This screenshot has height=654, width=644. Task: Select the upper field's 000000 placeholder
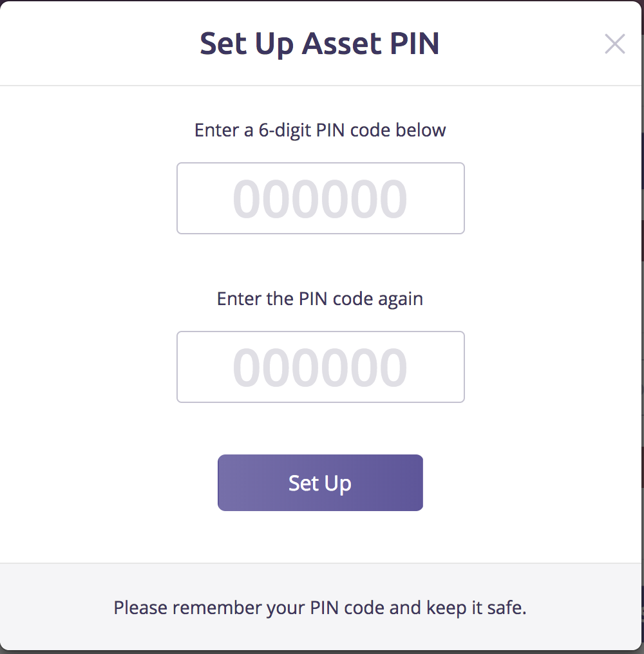tap(320, 198)
